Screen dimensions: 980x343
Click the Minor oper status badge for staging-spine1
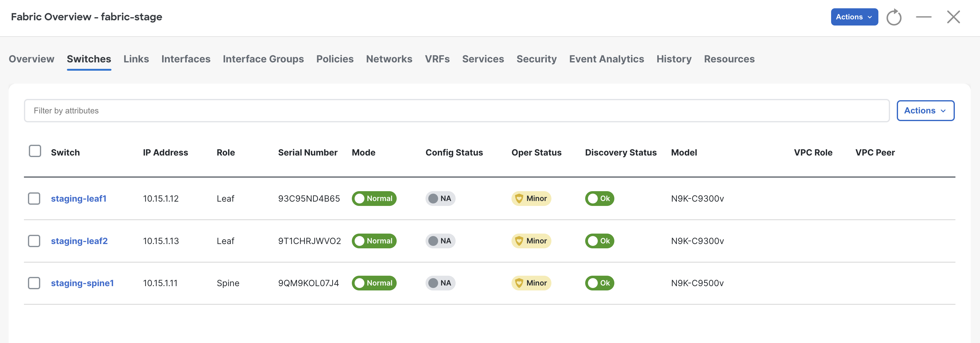pos(531,283)
